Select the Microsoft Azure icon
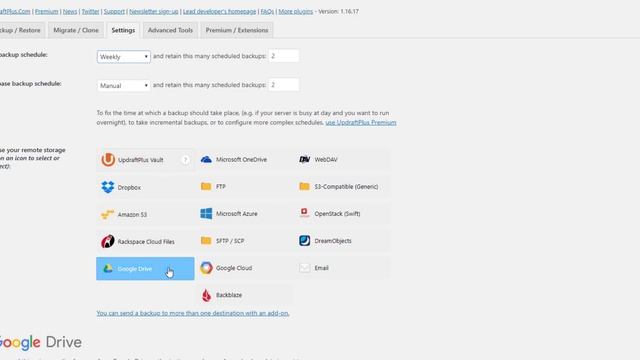Image resolution: width=640 pixels, height=360 pixels. tap(206, 213)
